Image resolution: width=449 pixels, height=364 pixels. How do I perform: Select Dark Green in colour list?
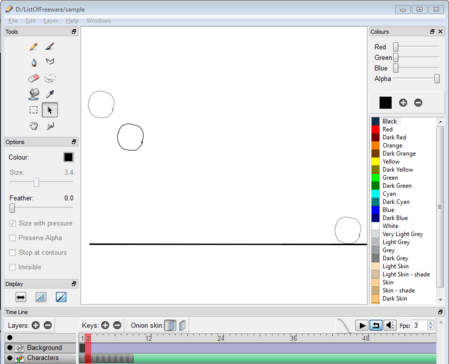tap(397, 186)
